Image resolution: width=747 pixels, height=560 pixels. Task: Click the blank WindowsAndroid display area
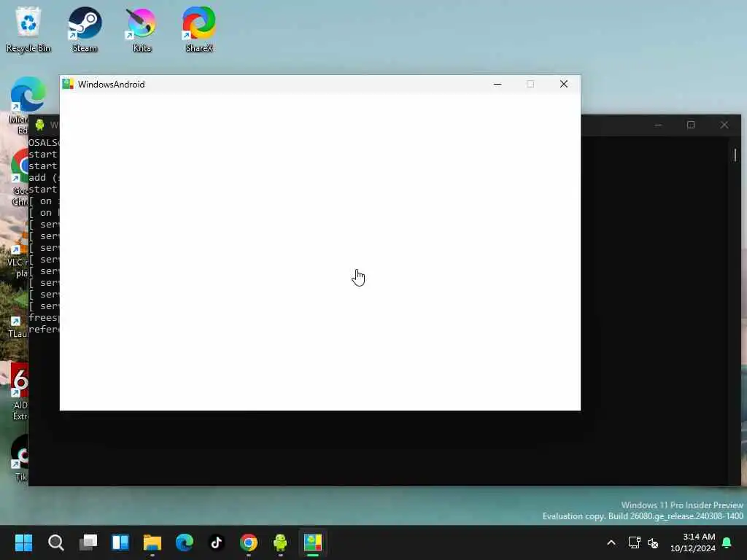(x=320, y=252)
